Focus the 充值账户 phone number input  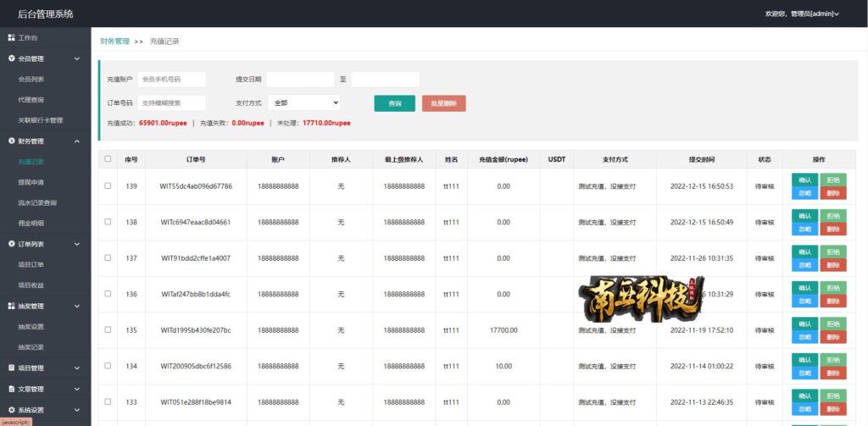click(171, 79)
